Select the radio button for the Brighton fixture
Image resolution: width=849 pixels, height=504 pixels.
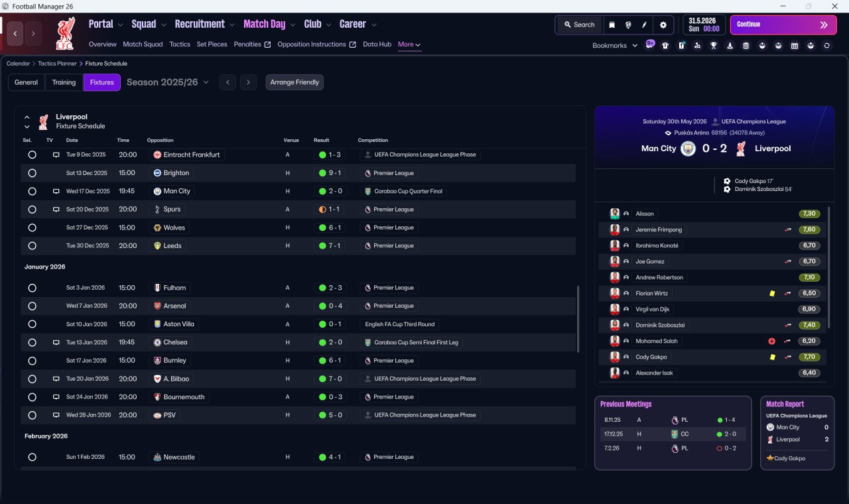click(32, 172)
